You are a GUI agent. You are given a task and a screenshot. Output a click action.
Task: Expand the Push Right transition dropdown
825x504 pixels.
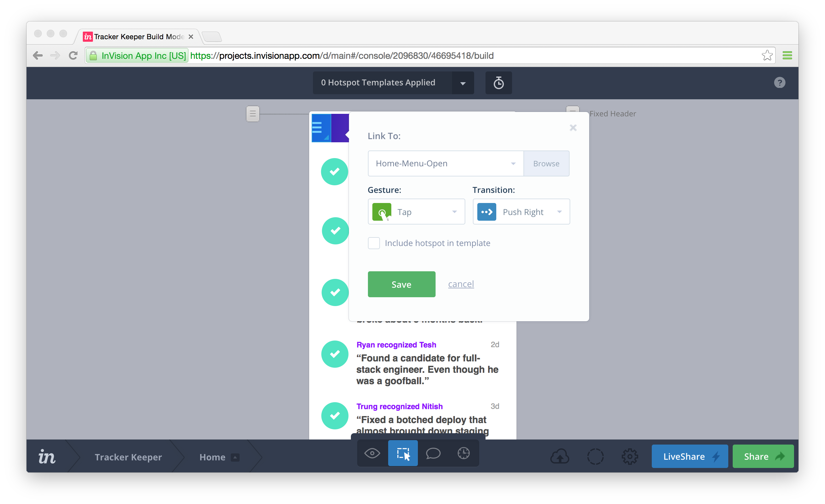click(x=521, y=212)
